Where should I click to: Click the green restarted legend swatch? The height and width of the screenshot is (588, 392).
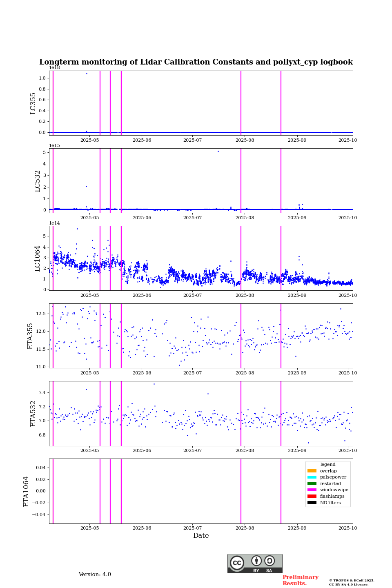[312, 483]
